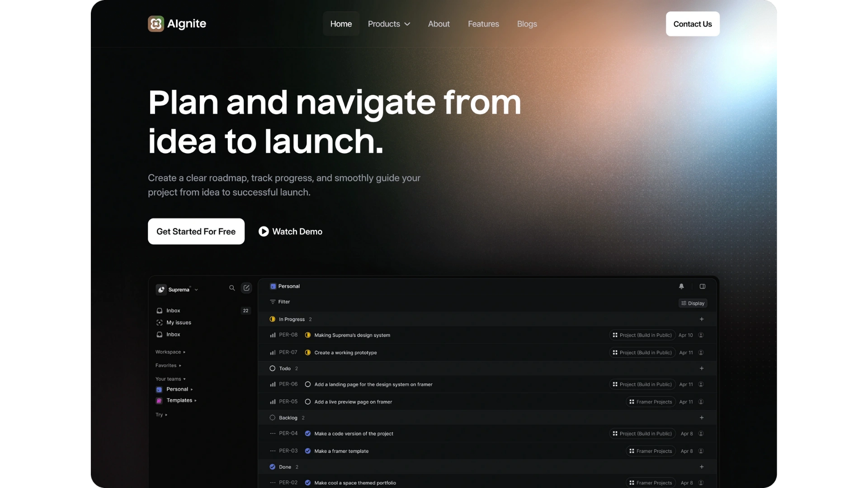Screen dimensions: 868x488
Task: Click add issue plus in Todo group
Action: [702, 368]
